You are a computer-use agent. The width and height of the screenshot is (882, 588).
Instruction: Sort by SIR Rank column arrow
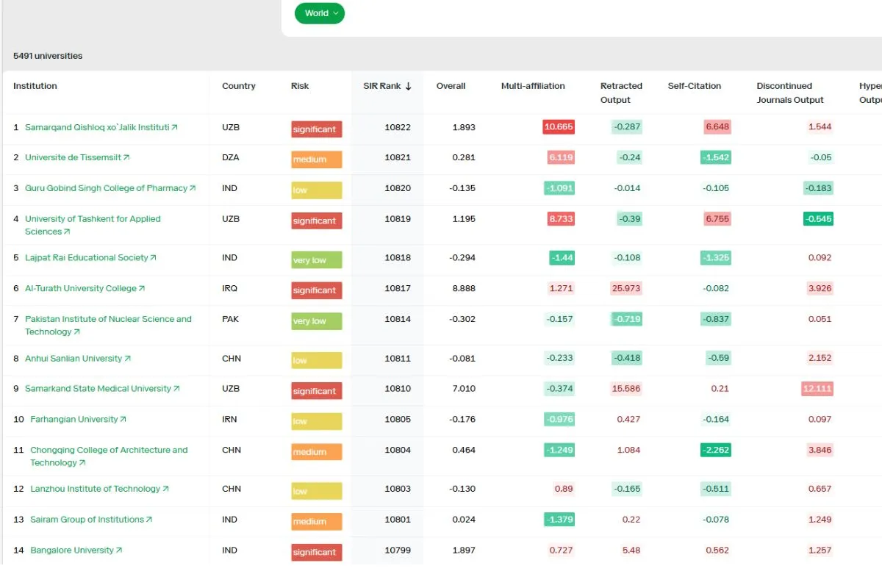409,86
